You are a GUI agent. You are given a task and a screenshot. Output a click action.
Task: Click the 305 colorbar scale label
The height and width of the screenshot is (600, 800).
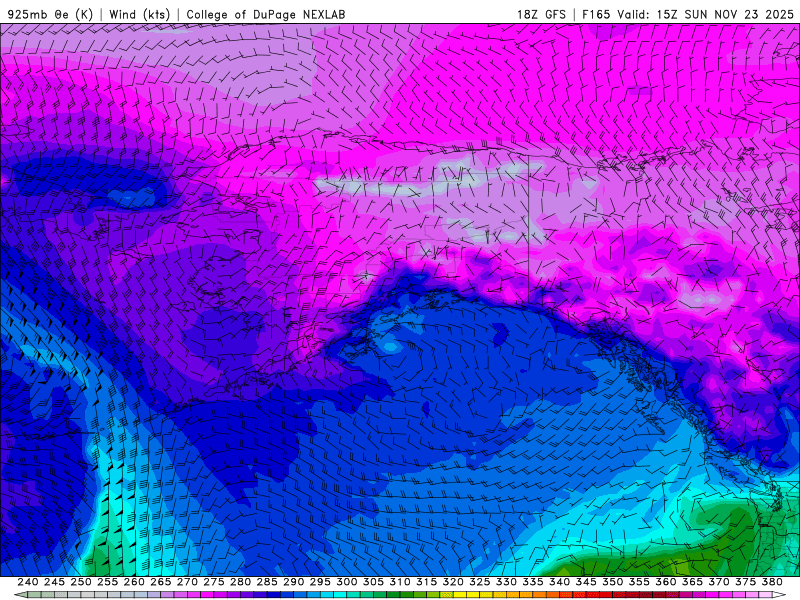coord(373,582)
